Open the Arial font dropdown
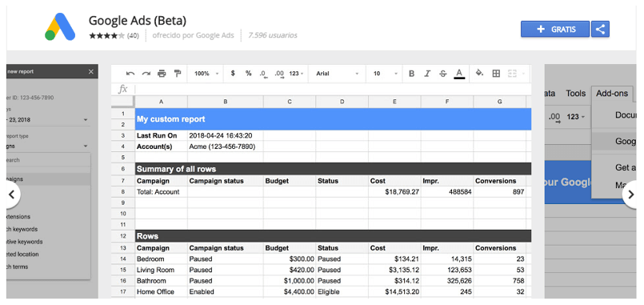The image size is (644, 305). click(x=338, y=74)
